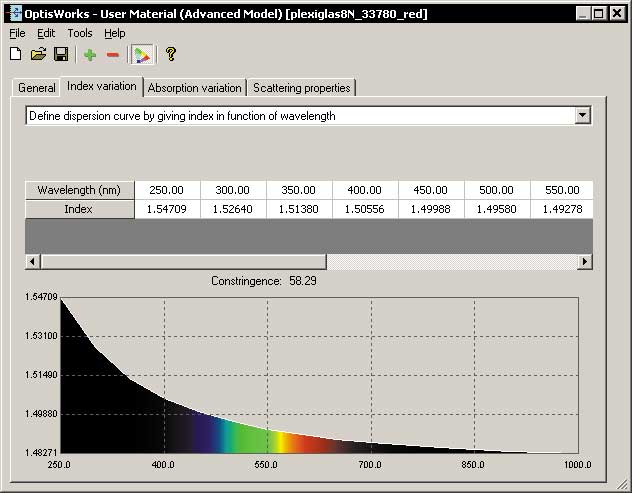
Task: Switch to the Absorption variation tab
Action: 194,88
